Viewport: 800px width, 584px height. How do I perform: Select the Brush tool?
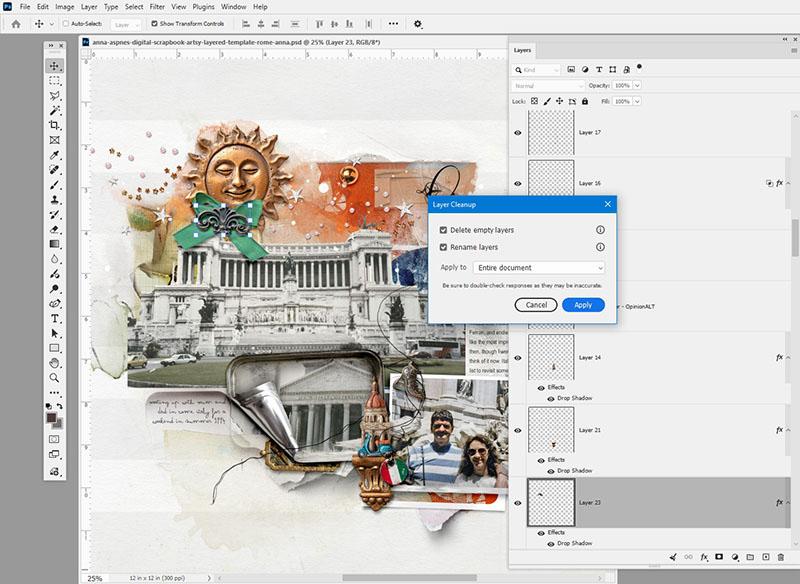[x=54, y=185]
